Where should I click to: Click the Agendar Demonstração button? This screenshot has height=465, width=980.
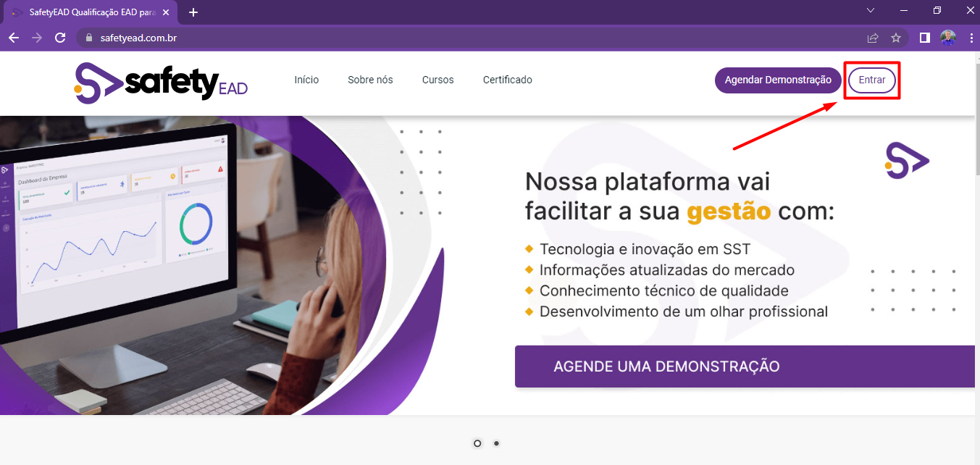(778, 80)
